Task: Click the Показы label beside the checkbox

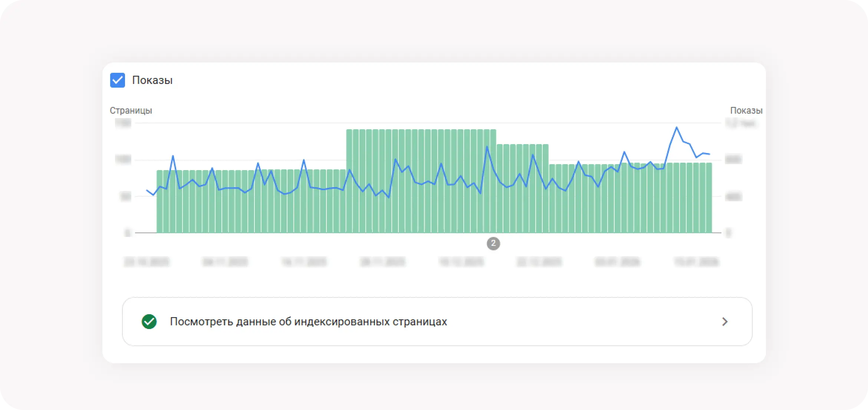Action: pos(152,80)
